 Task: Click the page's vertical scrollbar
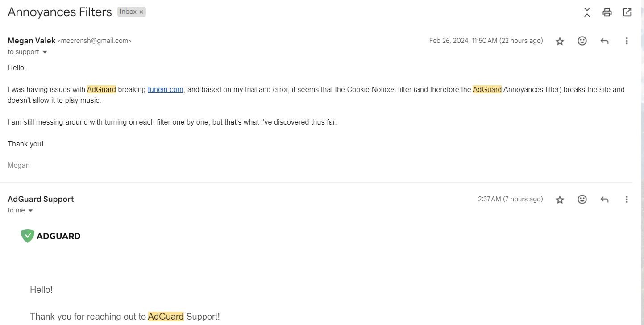click(641, 134)
